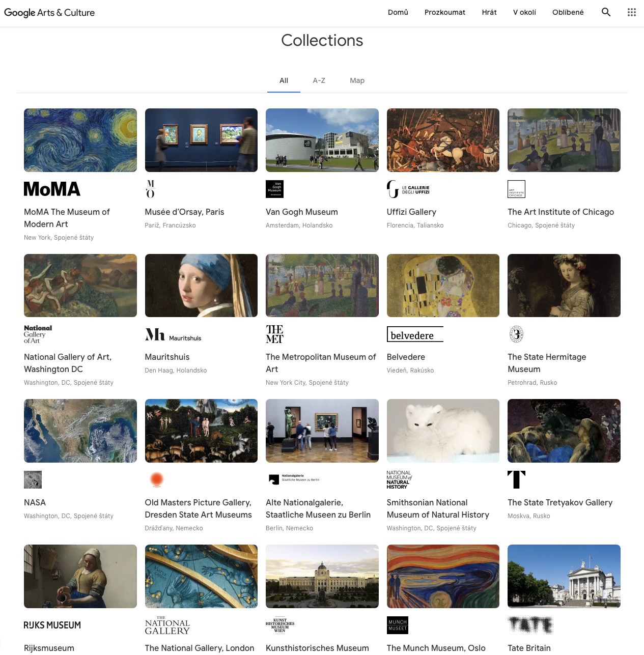The image size is (644, 655).
Task: Open the search magnifier icon
Action: (606, 12)
